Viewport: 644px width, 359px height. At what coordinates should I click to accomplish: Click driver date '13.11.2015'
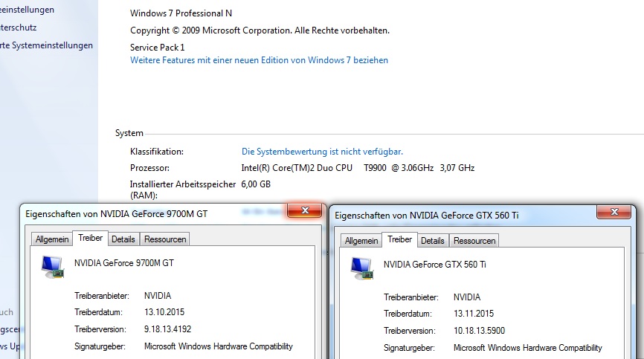click(x=474, y=314)
